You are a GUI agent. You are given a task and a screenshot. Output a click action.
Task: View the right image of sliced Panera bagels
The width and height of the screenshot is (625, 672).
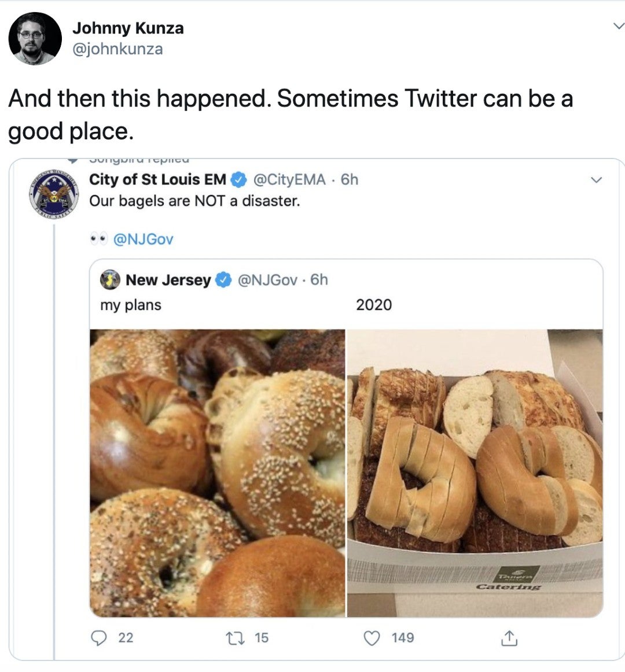[475, 473]
